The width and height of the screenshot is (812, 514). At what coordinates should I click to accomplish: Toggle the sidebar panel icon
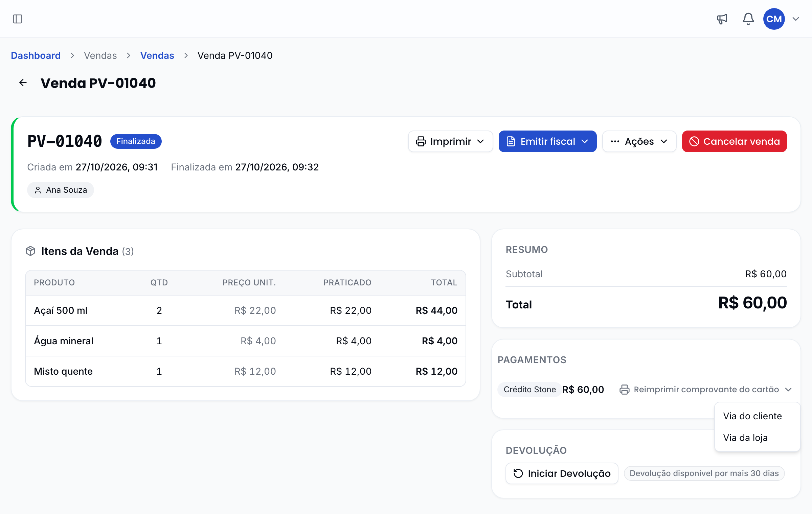18,19
